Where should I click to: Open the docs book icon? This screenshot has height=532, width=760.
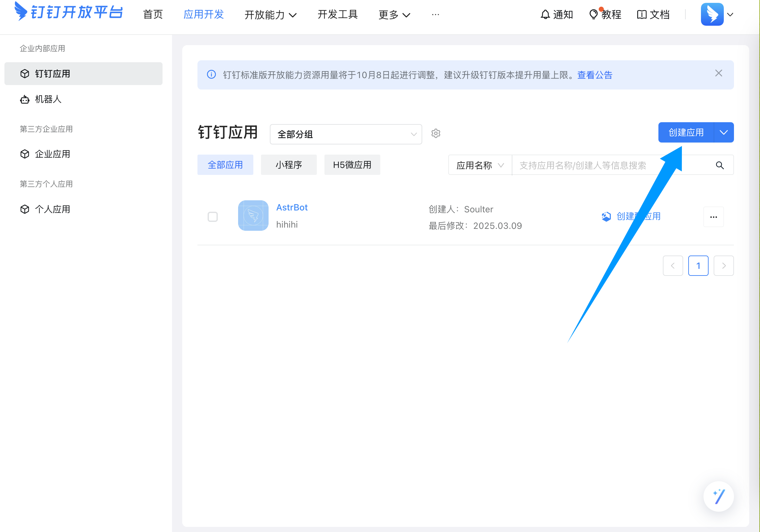coord(642,15)
